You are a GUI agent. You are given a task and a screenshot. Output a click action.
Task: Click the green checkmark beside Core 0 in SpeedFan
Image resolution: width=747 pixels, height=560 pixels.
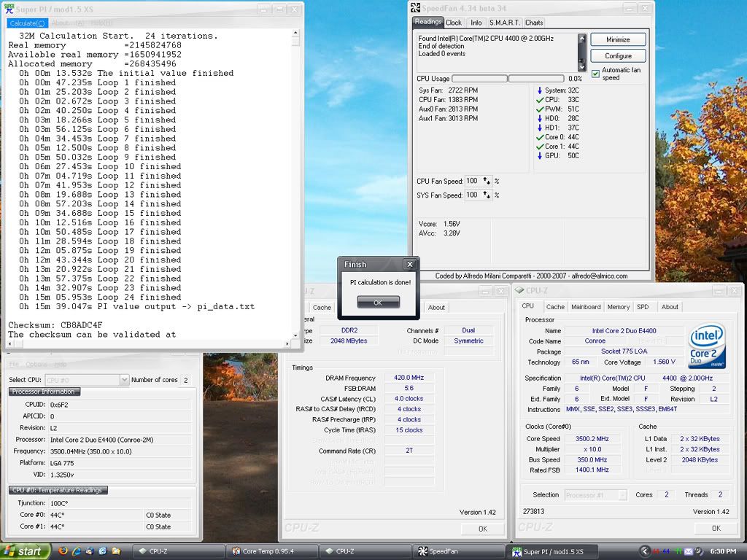(x=540, y=137)
